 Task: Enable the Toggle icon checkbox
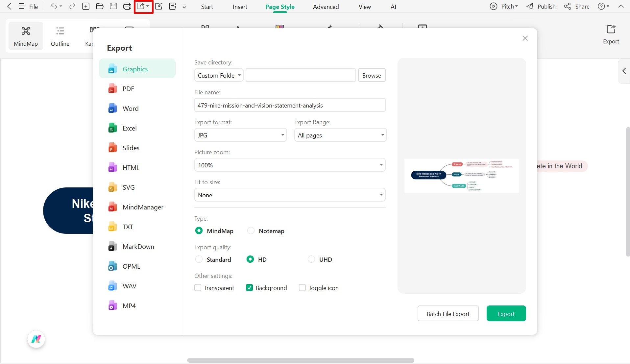302,288
